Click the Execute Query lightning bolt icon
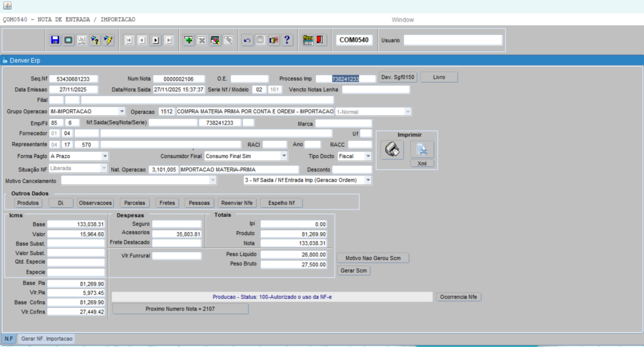Screen dimensions: 644x347 coord(108,40)
